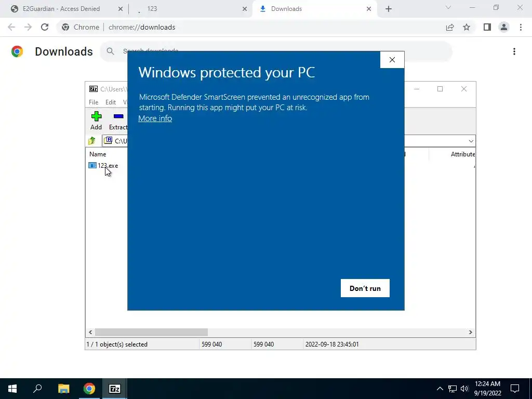Click the 7z icon in 7-Zip title bar
Image resolution: width=532 pixels, height=399 pixels.
pyautogui.click(x=94, y=89)
